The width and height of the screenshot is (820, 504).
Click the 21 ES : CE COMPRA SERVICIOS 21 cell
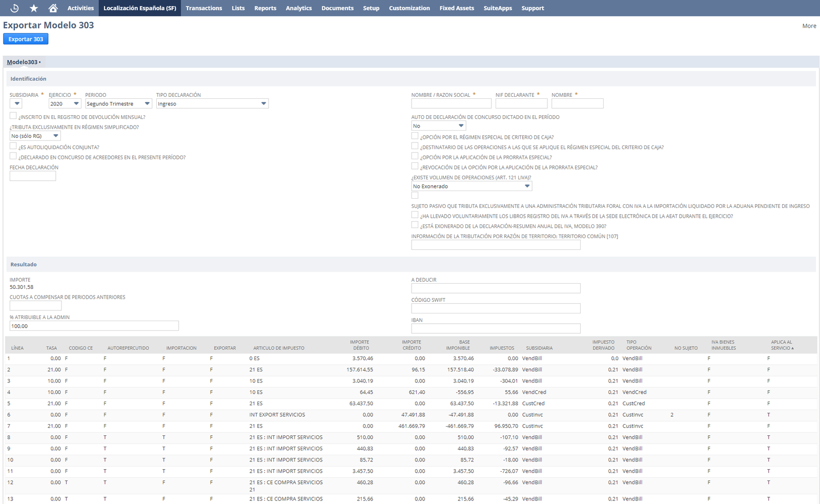pyautogui.click(x=286, y=486)
